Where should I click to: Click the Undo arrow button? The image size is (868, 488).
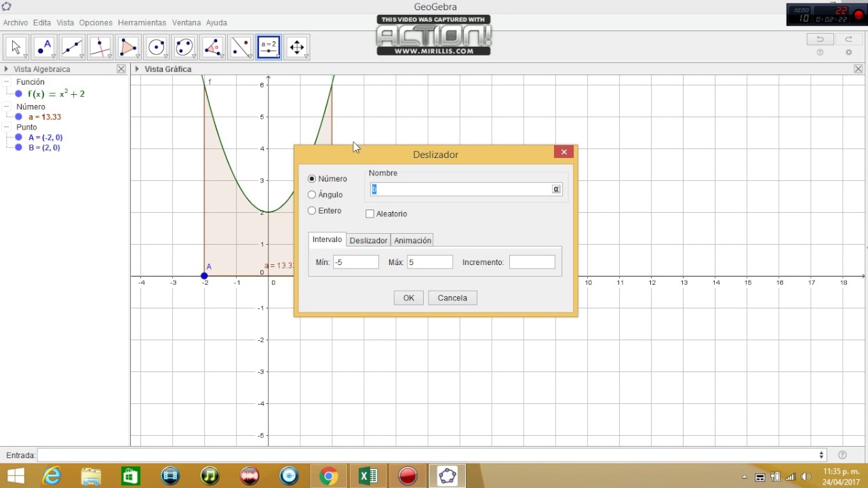coord(820,39)
